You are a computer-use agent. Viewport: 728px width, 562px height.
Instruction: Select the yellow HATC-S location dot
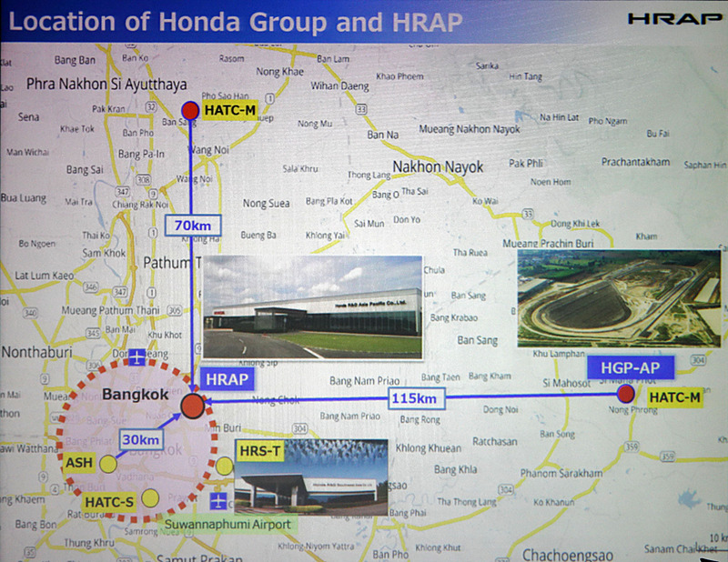[150, 498]
